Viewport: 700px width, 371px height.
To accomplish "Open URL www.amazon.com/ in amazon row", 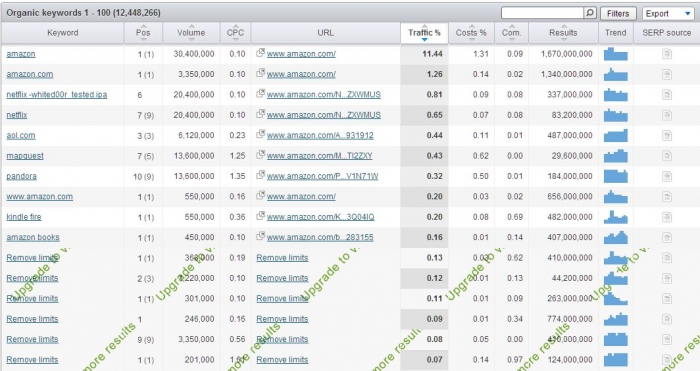I will pos(301,54).
